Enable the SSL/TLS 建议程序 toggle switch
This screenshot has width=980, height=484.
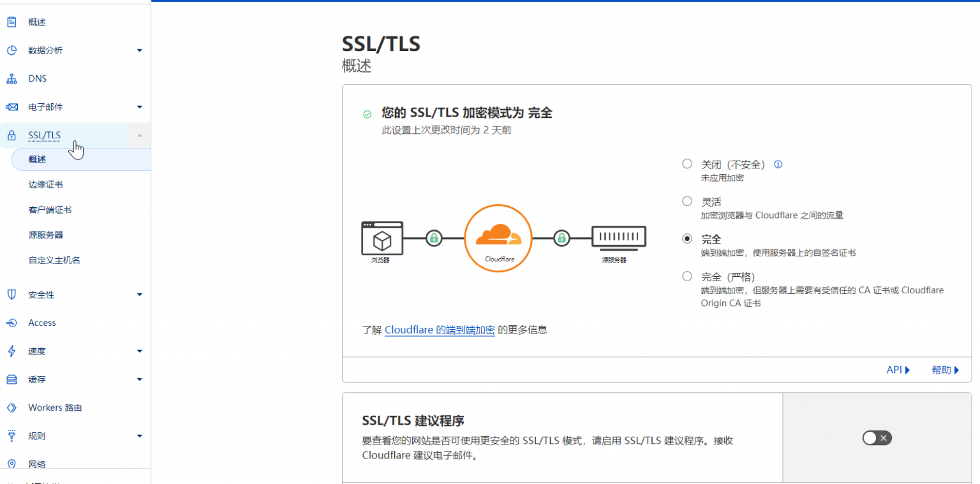pos(877,438)
